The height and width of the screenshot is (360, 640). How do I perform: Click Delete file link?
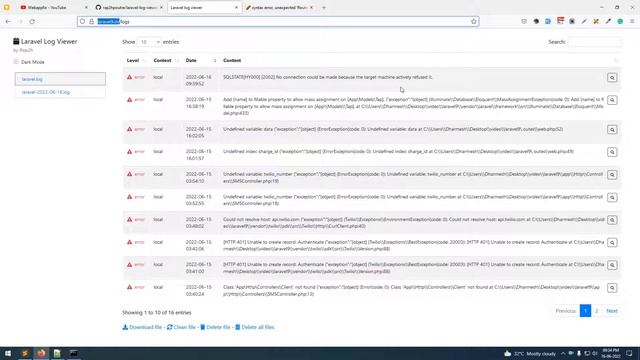coord(215,327)
